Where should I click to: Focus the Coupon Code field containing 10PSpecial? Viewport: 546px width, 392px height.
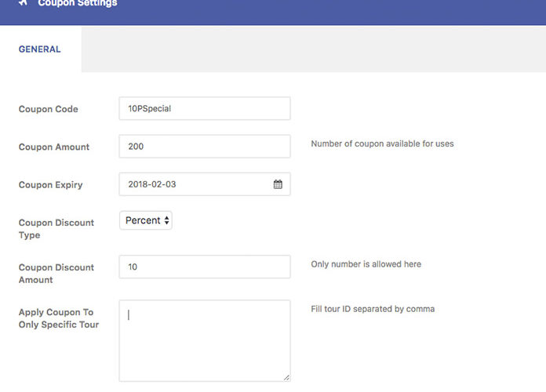[x=204, y=108]
